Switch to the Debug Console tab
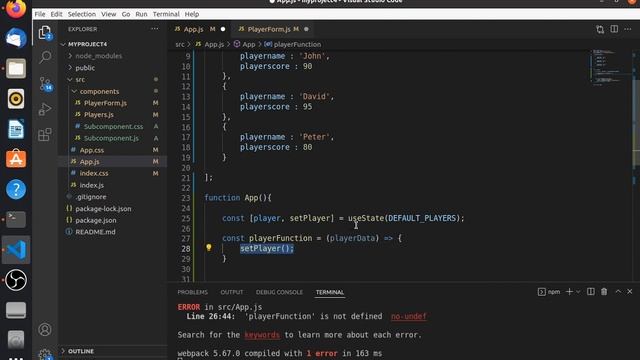The height and width of the screenshot is (360, 640). click(279, 292)
